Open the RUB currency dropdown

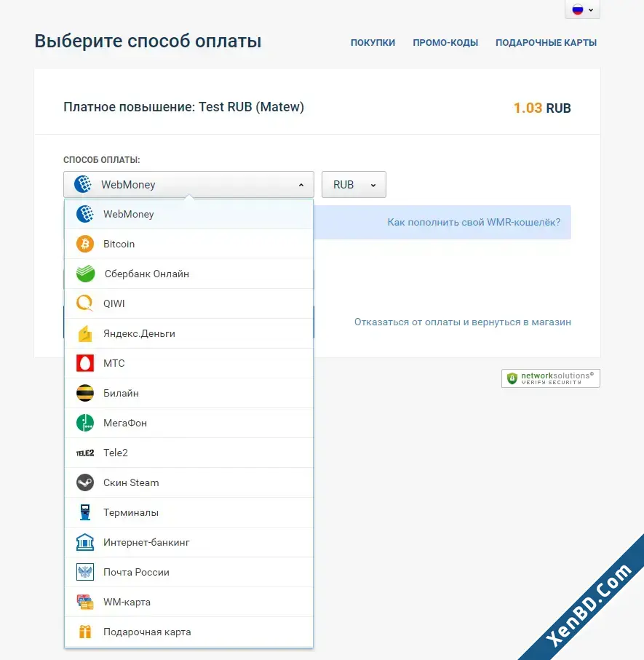[354, 184]
